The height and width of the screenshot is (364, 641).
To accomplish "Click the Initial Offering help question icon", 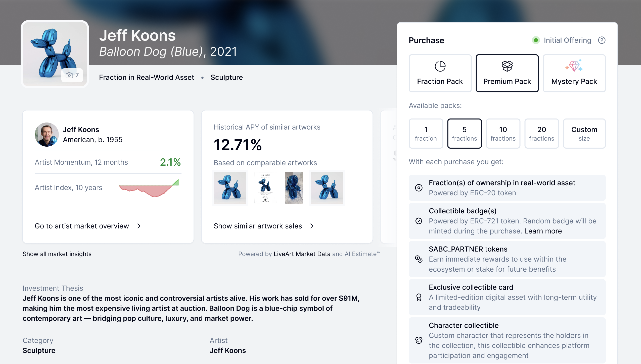I will tap(602, 40).
